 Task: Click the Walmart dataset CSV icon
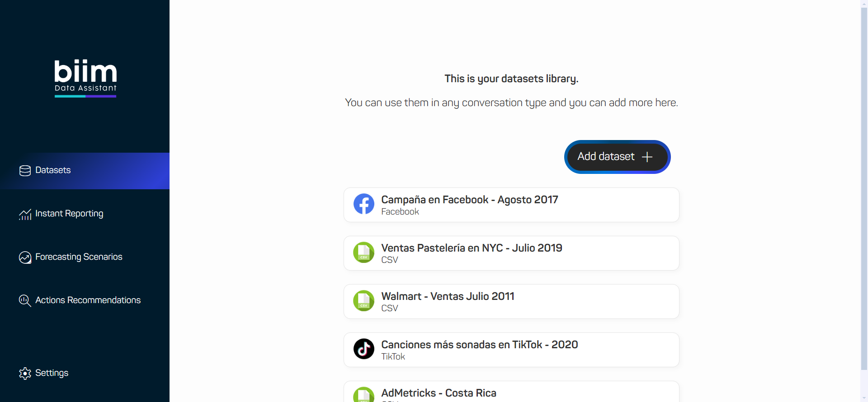pos(363,301)
